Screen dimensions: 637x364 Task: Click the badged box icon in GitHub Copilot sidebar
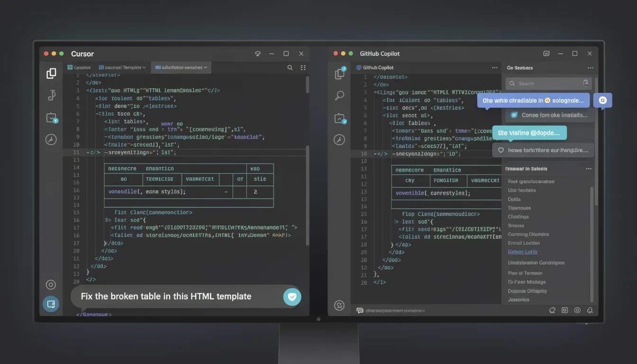click(x=340, y=118)
